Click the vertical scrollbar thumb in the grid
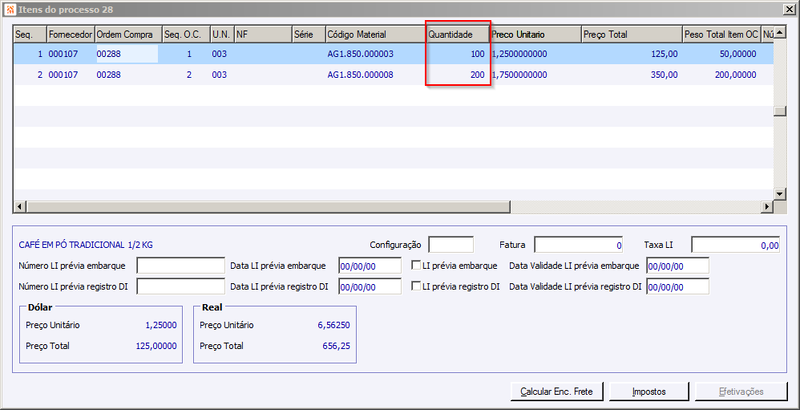 [779, 112]
